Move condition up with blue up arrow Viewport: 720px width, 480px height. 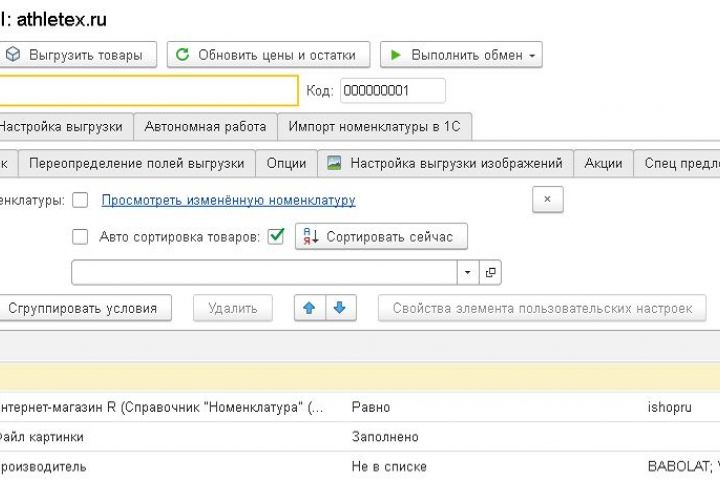pyautogui.click(x=309, y=308)
